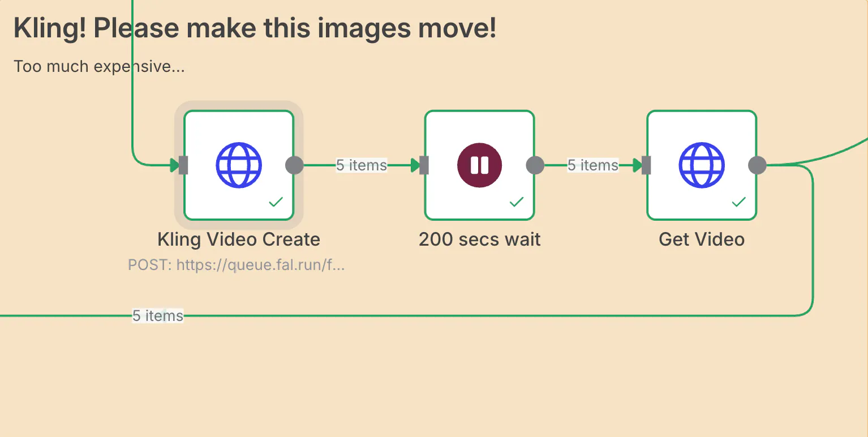Click the "200 secs wait" node label
868x437 pixels.
480,239
